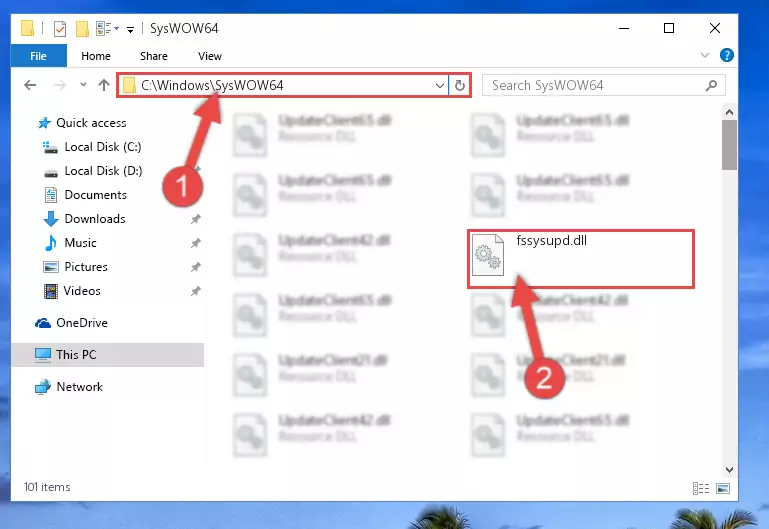Close the SysWOW64 window
The image size is (769, 529).
(x=715, y=28)
